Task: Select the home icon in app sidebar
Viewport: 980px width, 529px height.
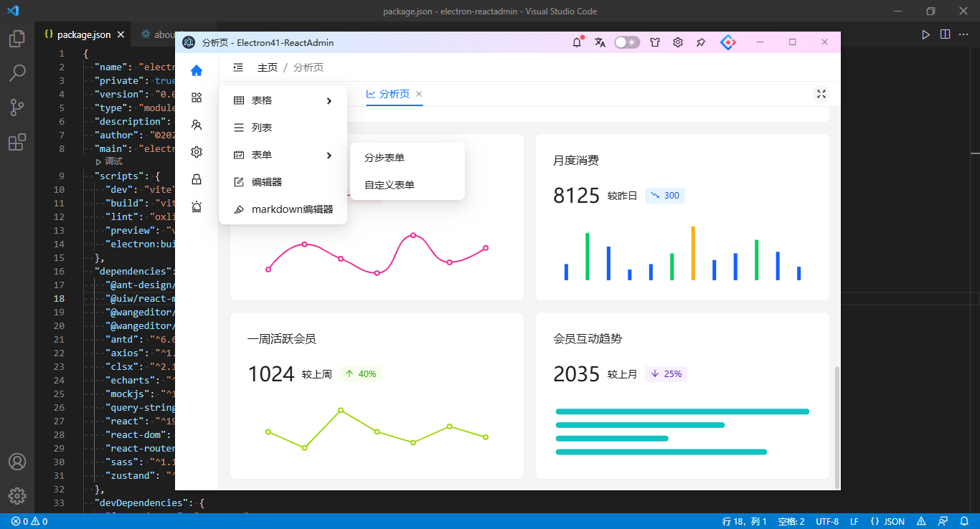Action: click(197, 70)
